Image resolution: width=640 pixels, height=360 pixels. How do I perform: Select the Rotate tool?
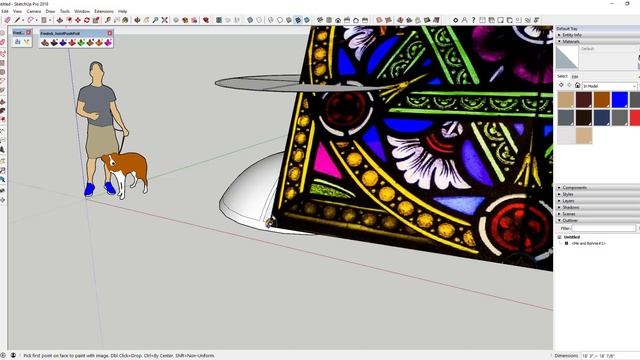click(87, 20)
